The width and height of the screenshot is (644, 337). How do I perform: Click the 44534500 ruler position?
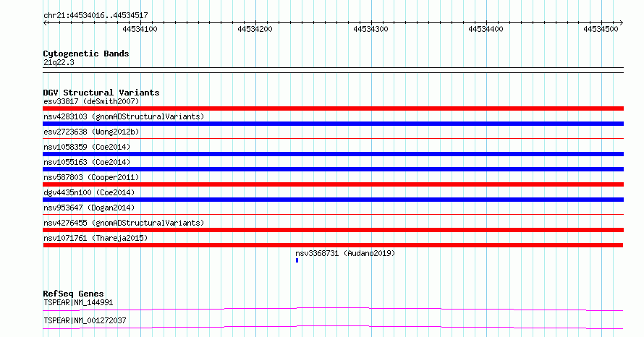601,29
